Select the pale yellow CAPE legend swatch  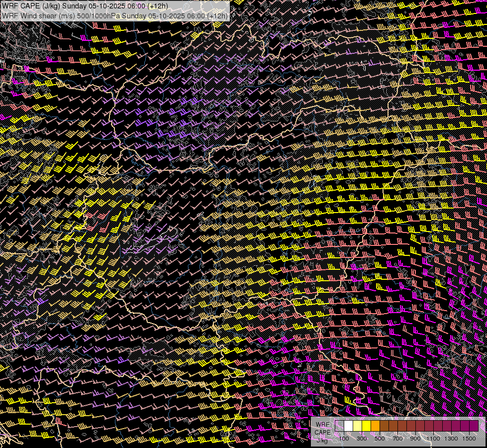(357, 426)
